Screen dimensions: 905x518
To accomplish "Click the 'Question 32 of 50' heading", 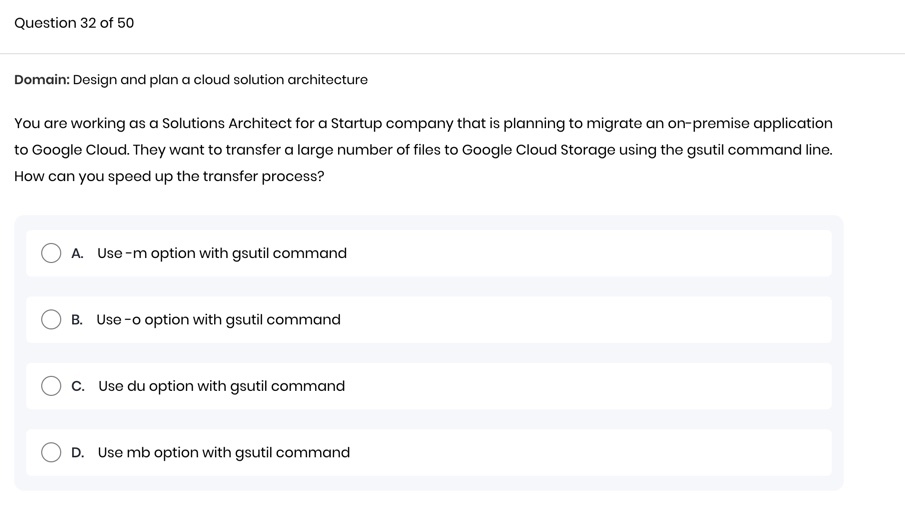I will [74, 23].
